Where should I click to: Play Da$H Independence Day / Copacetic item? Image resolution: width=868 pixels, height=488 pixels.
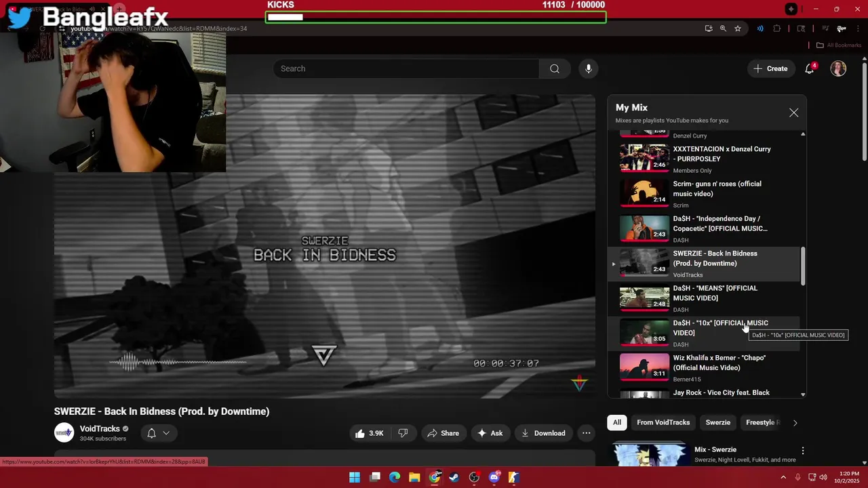705,228
